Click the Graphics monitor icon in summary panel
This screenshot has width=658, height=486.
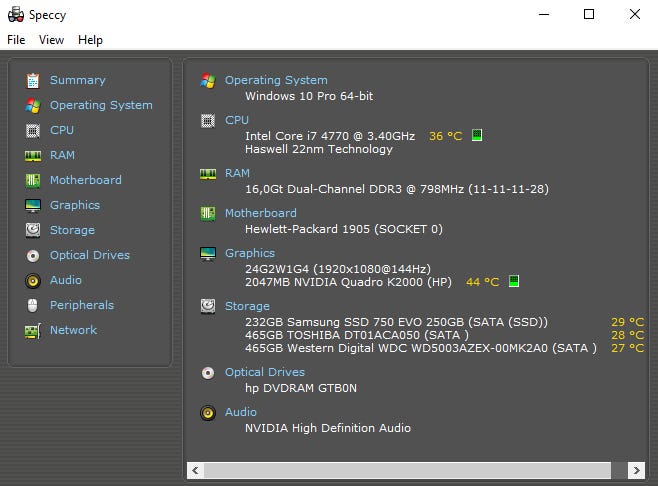point(208,253)
